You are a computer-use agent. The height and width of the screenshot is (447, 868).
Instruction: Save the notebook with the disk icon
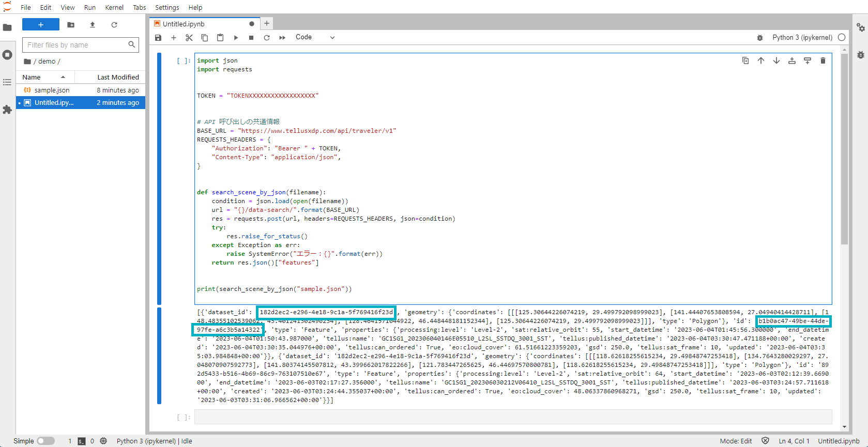(158, 38)
